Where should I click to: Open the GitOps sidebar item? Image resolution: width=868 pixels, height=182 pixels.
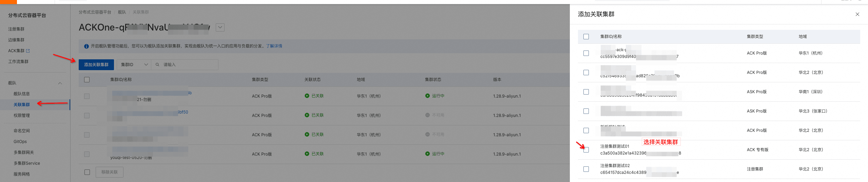[x=20, y=142]
